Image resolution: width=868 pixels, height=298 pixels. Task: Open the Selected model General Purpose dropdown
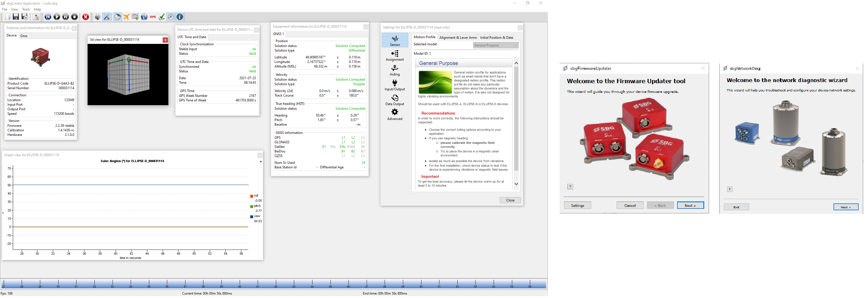pyautogui.click(x=496, y=45)
